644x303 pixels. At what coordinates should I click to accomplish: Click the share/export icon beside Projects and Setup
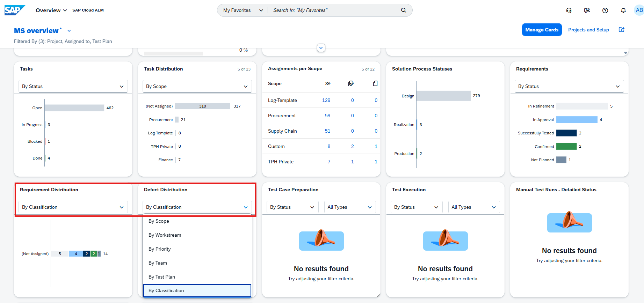[x=622, y=30]
